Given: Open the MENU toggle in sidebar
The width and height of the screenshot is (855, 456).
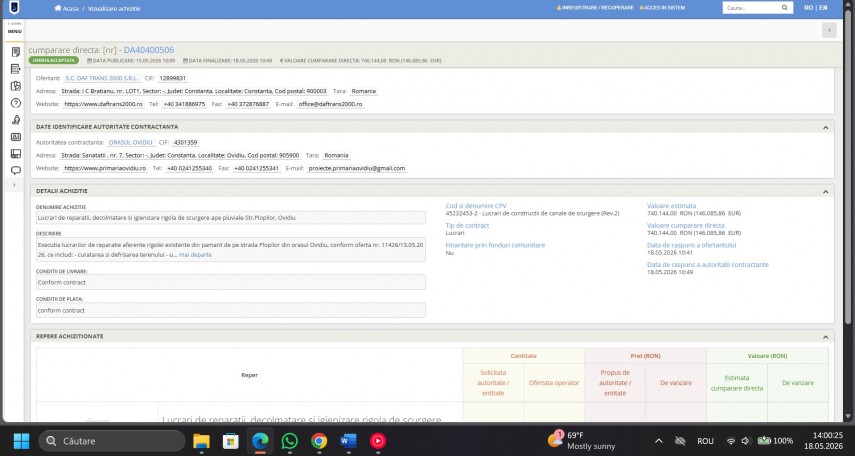Looking at the screenshot, I should (15, 31).
